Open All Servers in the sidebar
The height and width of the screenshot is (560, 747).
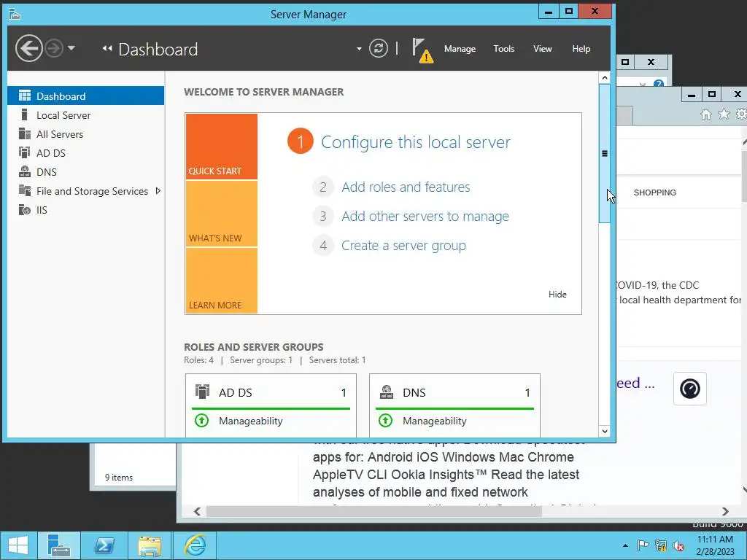click(86, 134)
